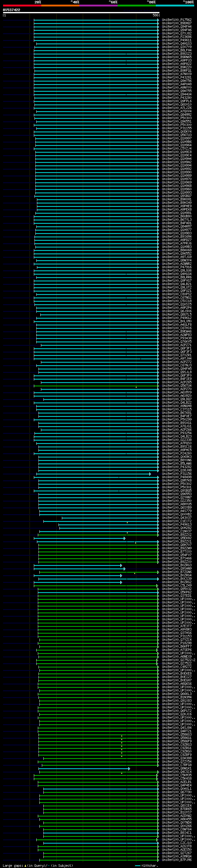
Task: Select the UniRef100_A4S779 label
Action: 176,511
